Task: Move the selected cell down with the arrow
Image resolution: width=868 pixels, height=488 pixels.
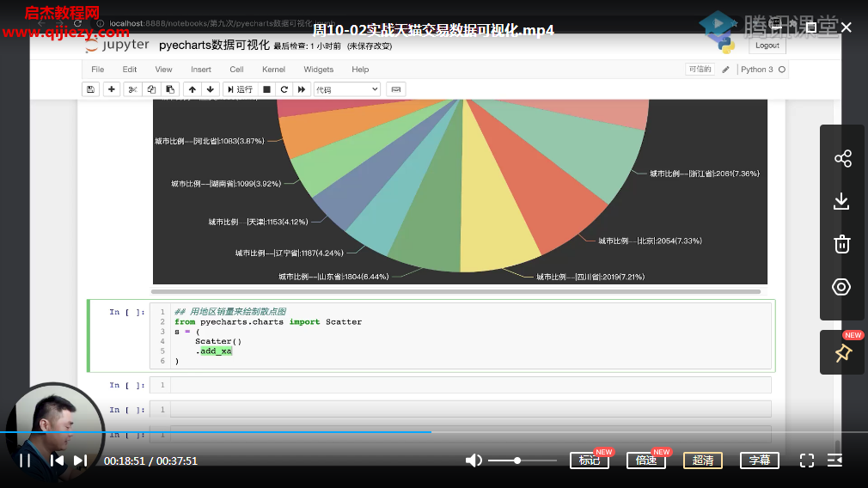Action: pos(211,89)
